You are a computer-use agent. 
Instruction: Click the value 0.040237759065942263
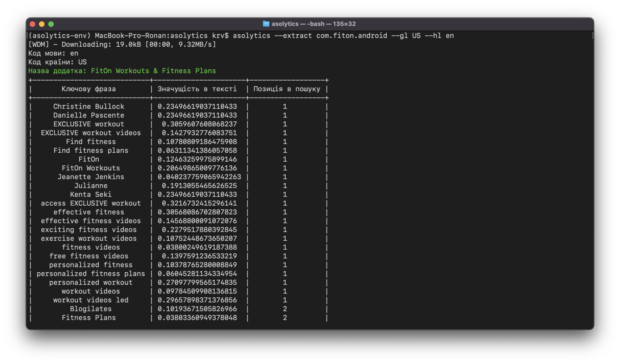(199, 177)
